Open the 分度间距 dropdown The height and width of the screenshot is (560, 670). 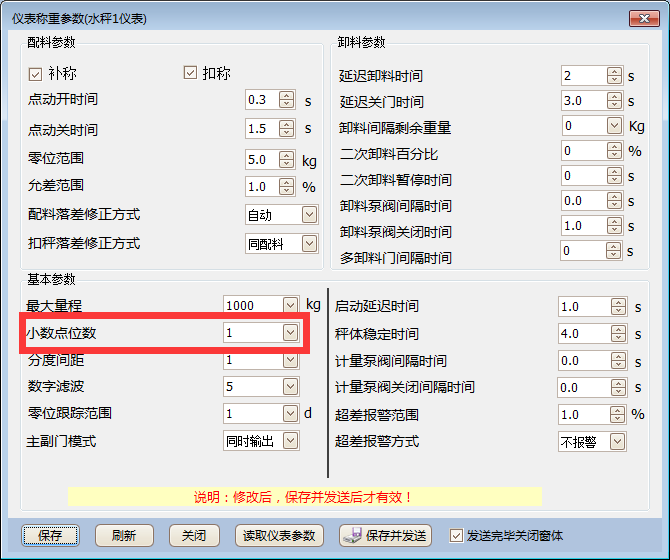[x=291, y=360]
